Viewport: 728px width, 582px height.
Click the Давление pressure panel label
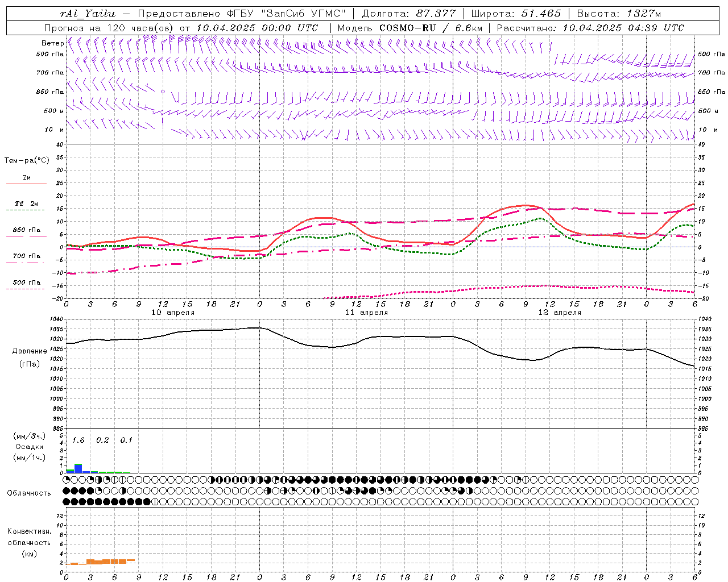point(29,351)
